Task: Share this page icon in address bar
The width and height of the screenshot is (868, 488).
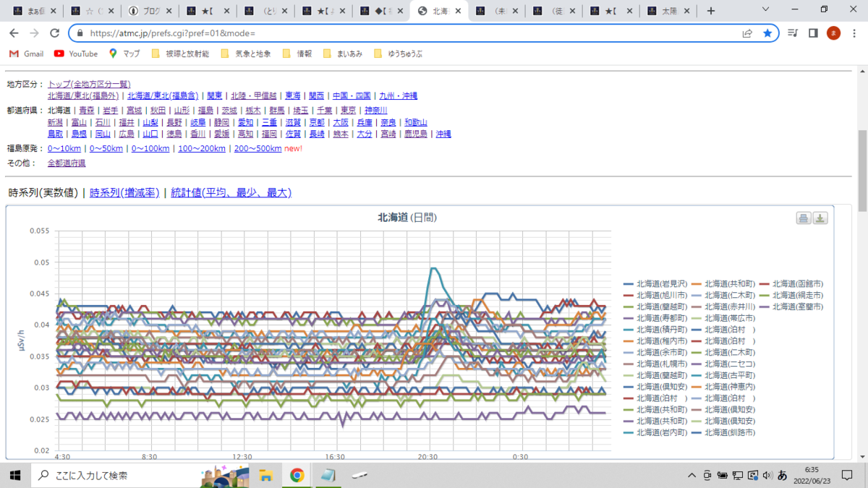Action: (x=747, y=33)
